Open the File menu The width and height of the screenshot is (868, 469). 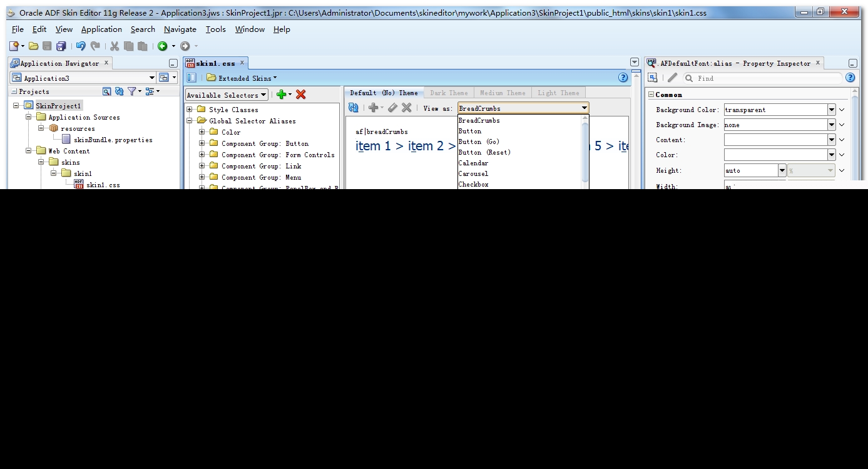click(x=18, y=29)
